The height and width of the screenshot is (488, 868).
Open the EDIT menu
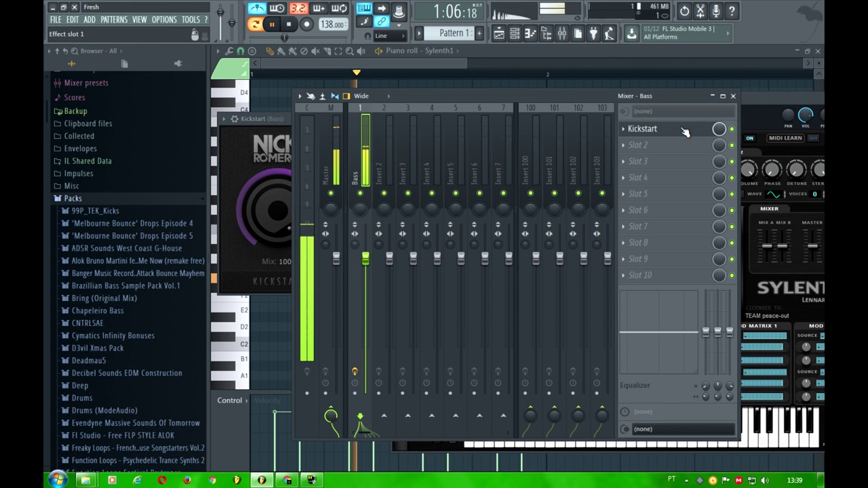pyautogui.click(x=73, y=20)
